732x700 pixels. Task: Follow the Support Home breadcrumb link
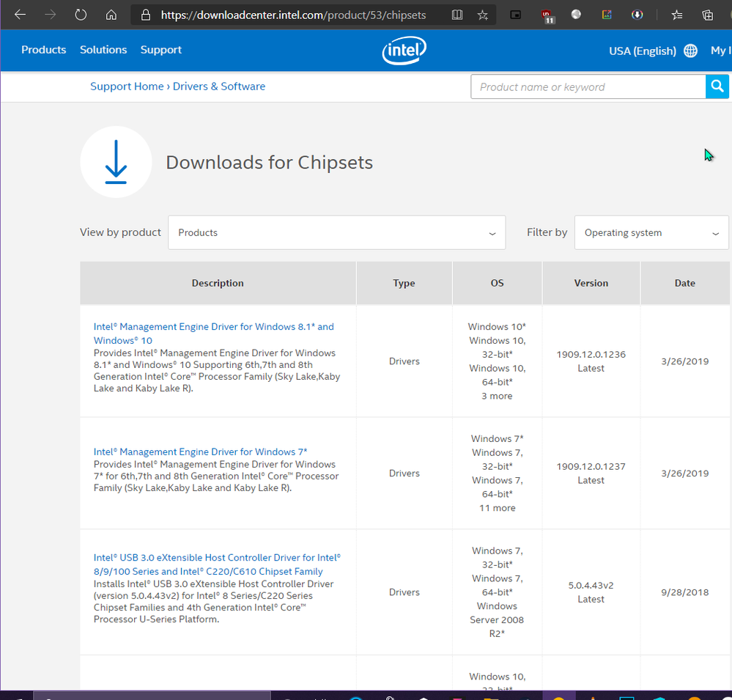click(x=127, y=86)
